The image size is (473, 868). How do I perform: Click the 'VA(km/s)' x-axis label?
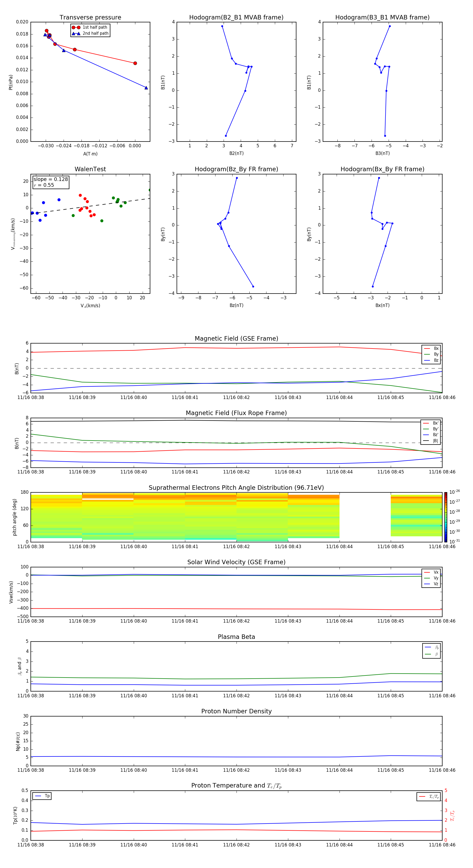[90, 306]
